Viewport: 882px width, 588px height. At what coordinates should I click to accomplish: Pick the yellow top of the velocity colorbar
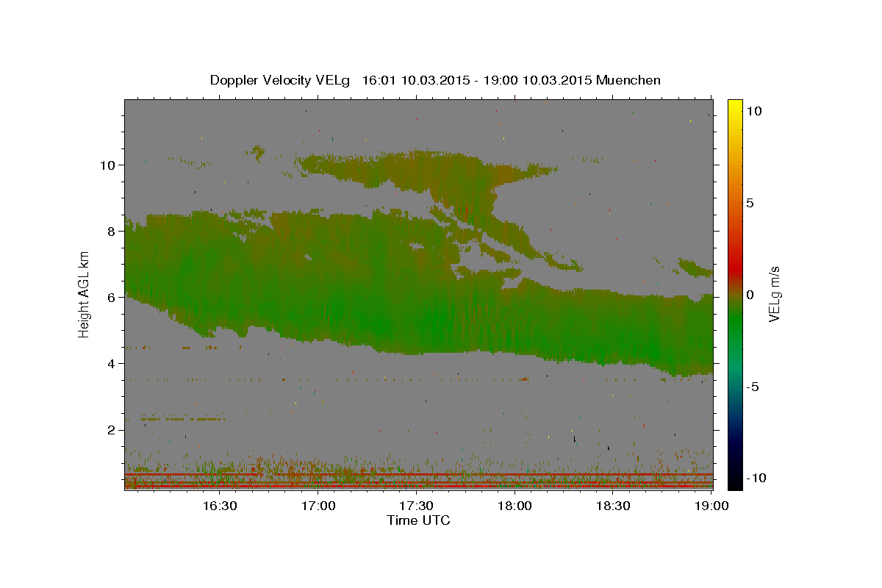[735, 103]
